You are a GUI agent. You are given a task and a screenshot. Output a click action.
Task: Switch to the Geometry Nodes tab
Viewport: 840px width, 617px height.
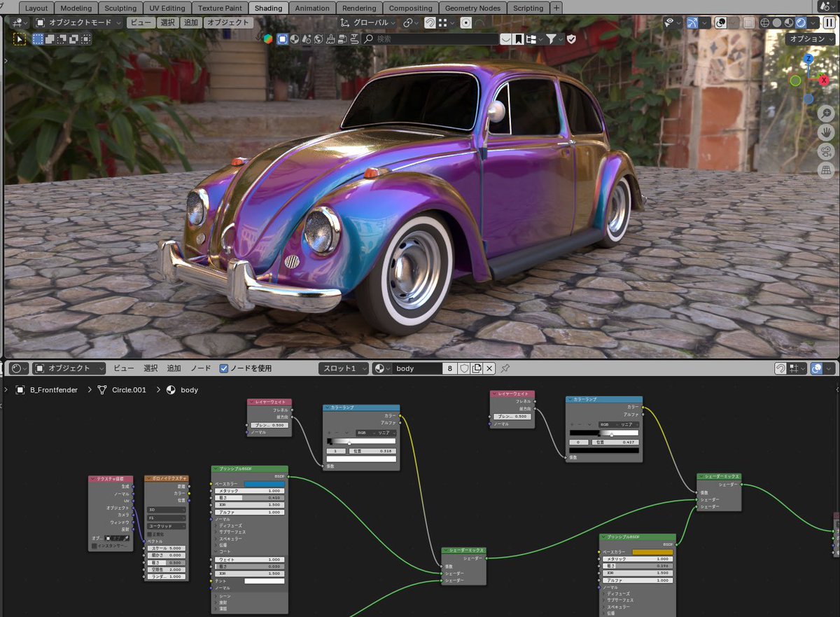(472, 8)
